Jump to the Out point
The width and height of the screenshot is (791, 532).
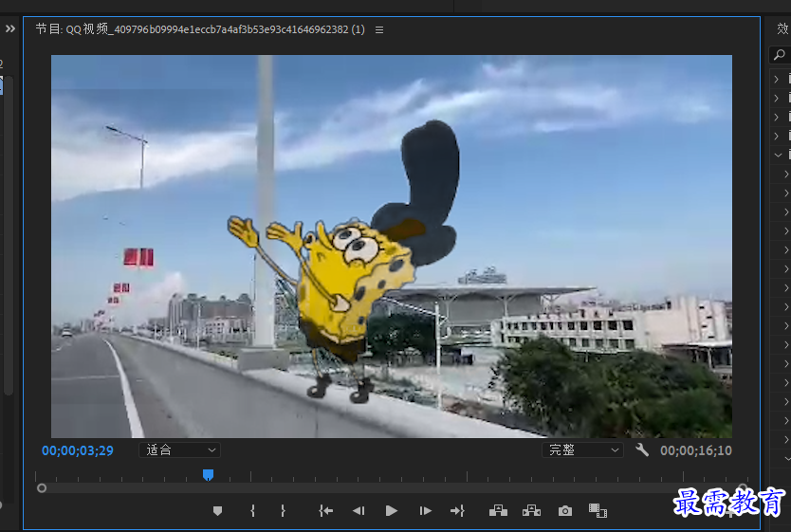457,511
